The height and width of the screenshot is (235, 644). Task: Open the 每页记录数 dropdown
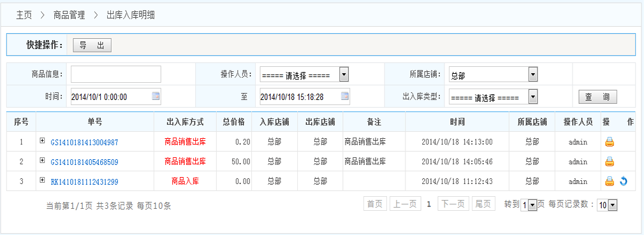(607, 205)
